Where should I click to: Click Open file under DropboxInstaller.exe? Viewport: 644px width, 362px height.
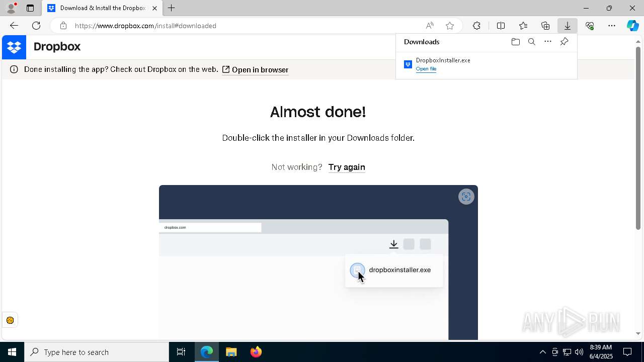pos(426,69)
